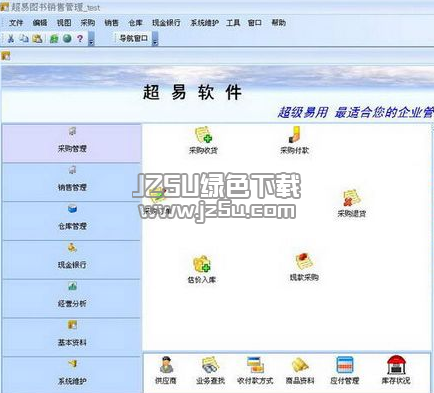Viewport: 434px width, 393px height.
Task: Open the 应付管理 shortcut icon
Action: pos(344,370)
